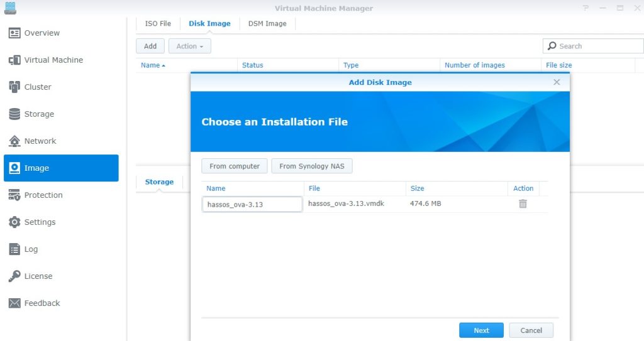Open the License section
This screenshot has width=644, height=341.
[x=61, y=276]
